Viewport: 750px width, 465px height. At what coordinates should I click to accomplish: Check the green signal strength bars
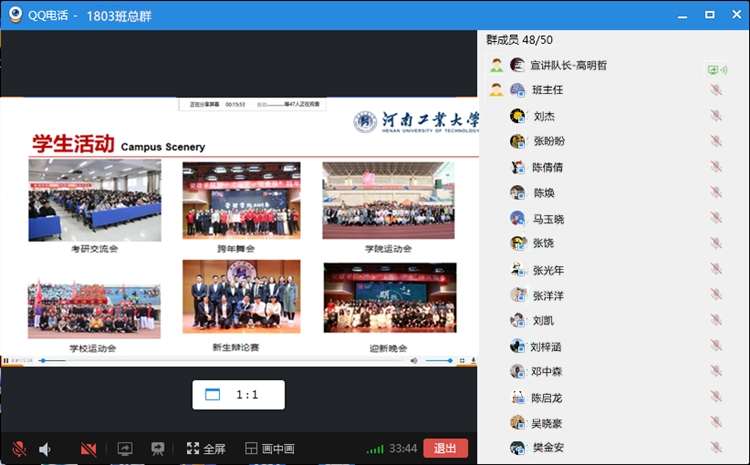375,449
